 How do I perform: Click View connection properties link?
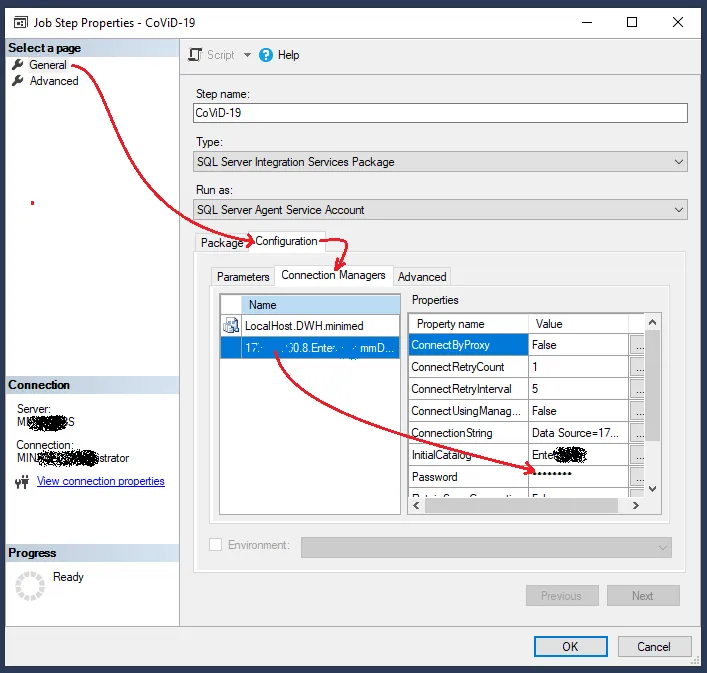(x=101, y=481)
